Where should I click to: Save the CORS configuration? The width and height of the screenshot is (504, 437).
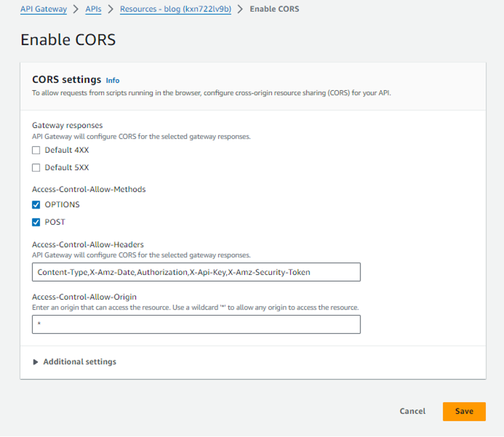464,412
